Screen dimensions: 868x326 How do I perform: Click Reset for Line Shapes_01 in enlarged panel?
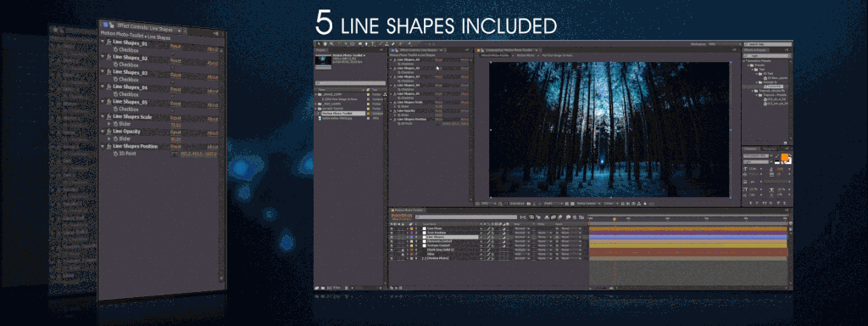coord(175,46)
